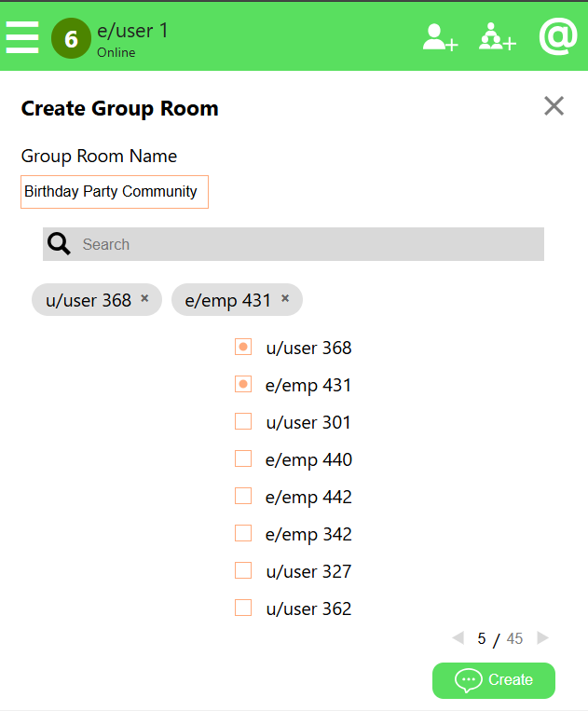Click the Group Room Name field
588x711 pixels.
tap(115, 192)
